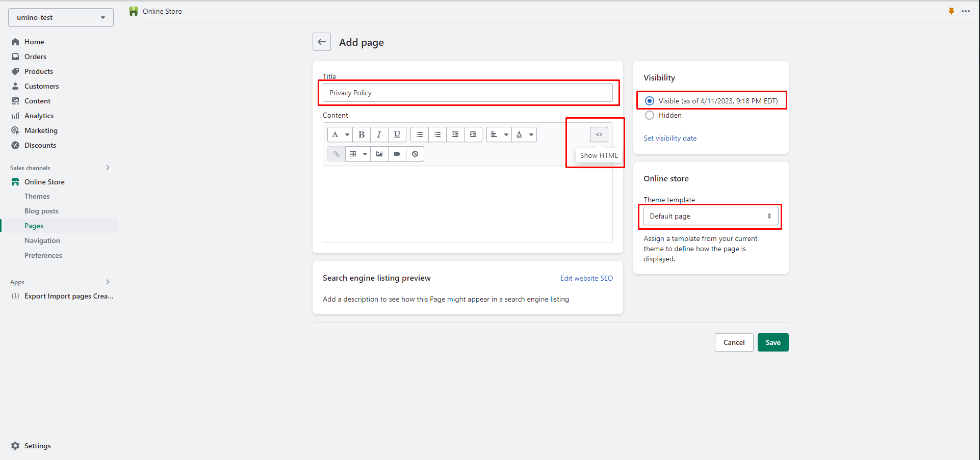This screenshot has width=980, height=460.
Task: Click the Set visibility date link
Action: (x=670, y=138)
